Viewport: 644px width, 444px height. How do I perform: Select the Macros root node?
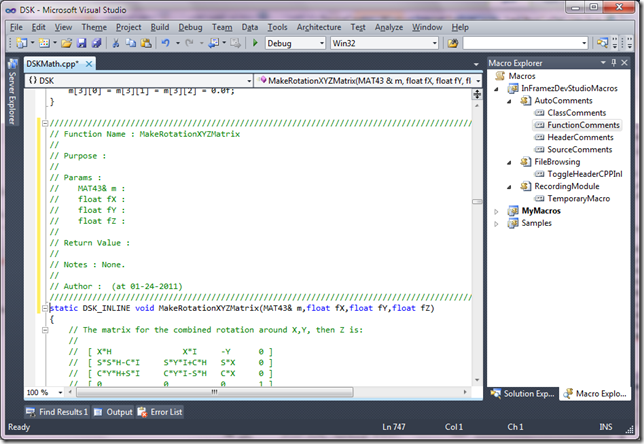pos(522,76)
